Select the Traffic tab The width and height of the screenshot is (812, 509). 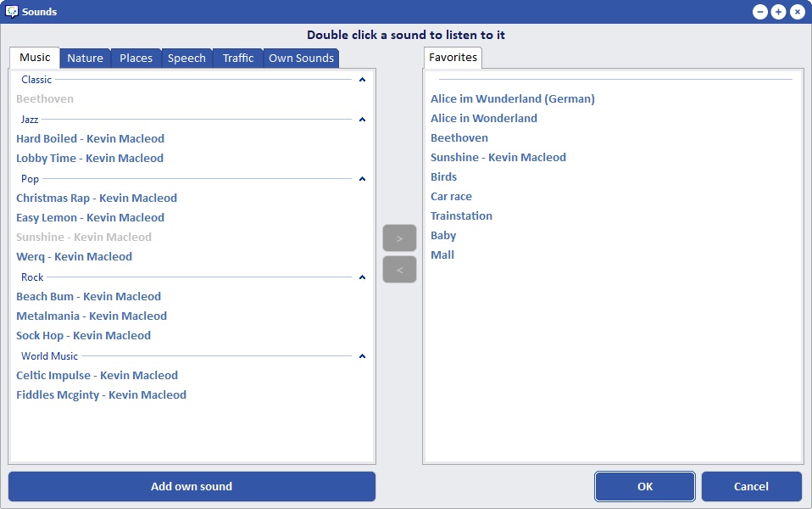[x=238, y=59]
